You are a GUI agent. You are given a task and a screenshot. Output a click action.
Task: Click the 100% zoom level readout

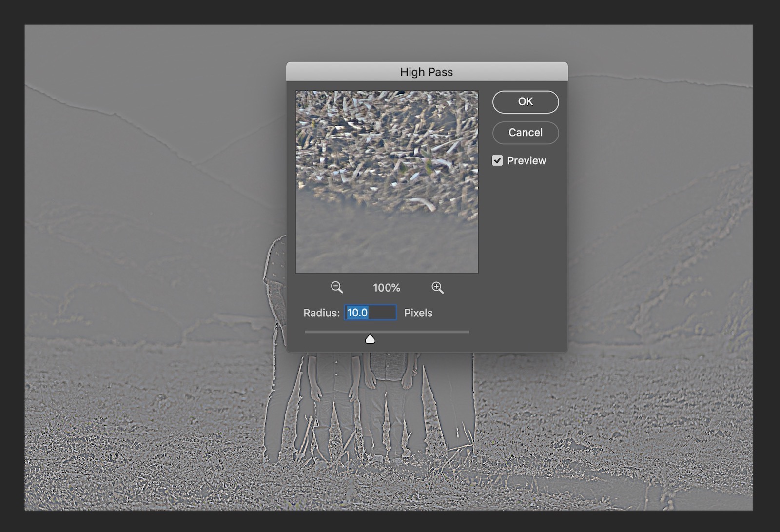pos(387,288)
